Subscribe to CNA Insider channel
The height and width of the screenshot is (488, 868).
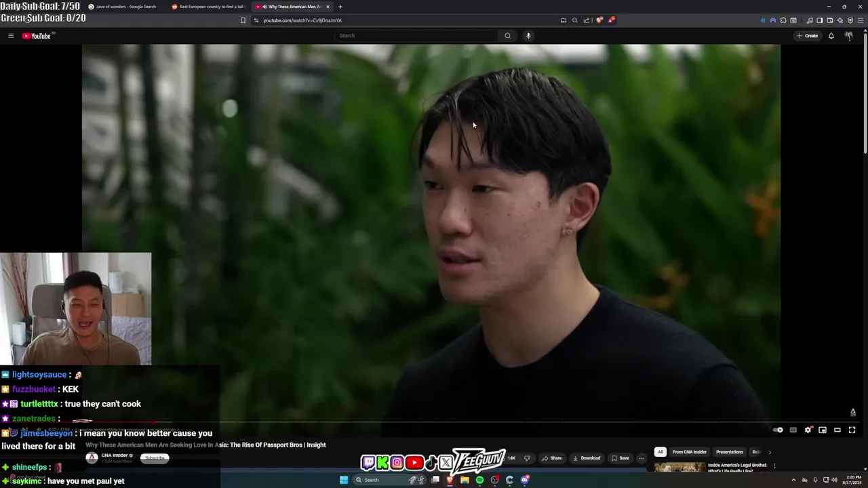click(x=155, y=458)
